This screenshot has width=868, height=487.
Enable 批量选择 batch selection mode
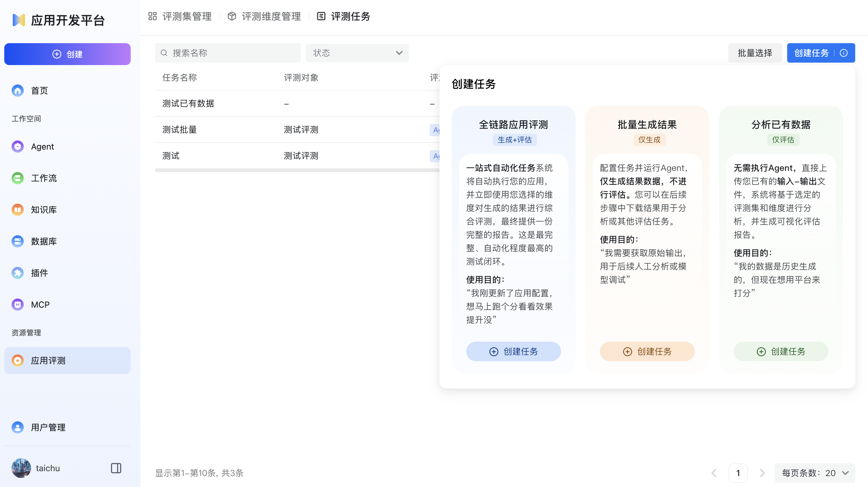pyautogui.click(x=755, y=53)
